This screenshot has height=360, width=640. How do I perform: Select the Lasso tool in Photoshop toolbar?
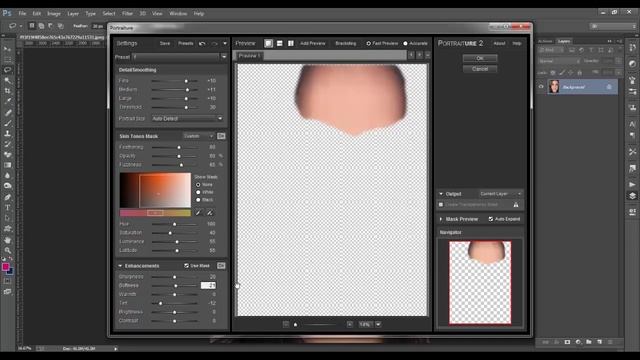[x=7, y=70]
